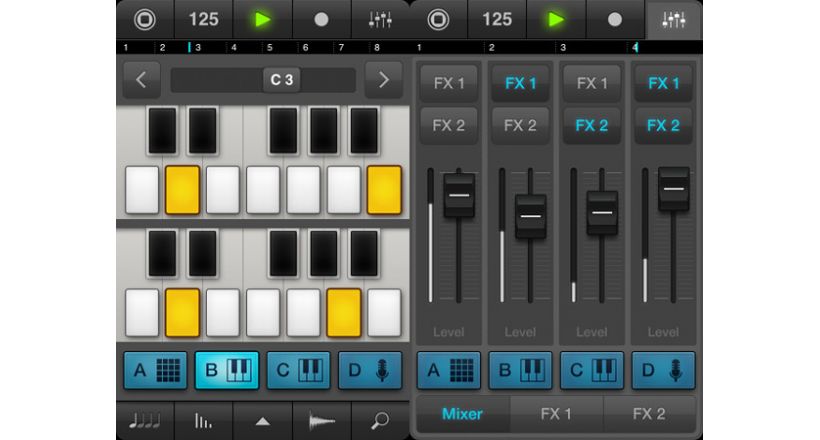Play first white key on lower keyboard

[x=142, y=313]
